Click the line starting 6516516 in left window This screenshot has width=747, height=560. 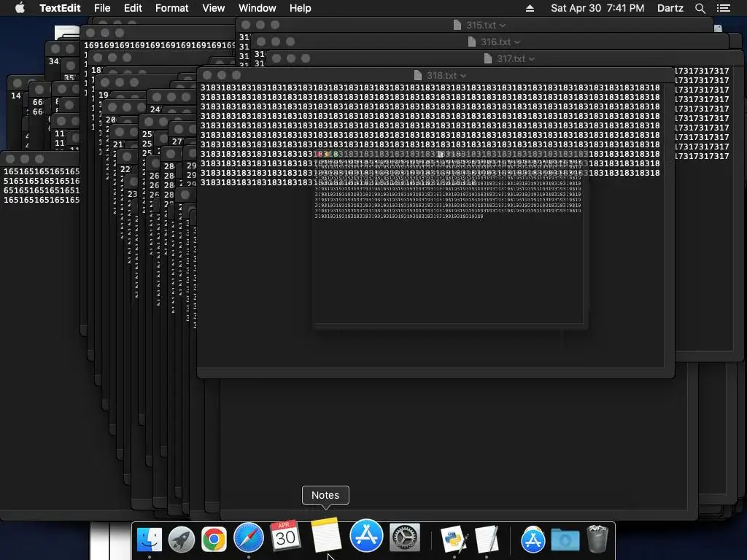click(42, 190)
